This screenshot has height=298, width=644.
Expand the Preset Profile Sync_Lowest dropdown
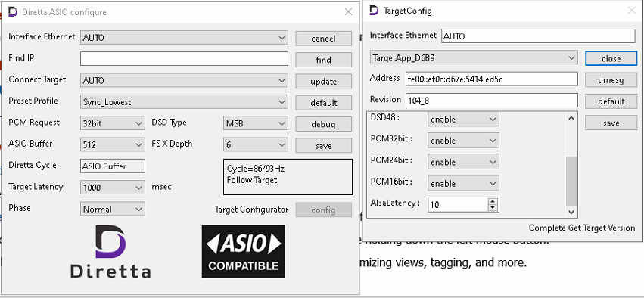184,102
